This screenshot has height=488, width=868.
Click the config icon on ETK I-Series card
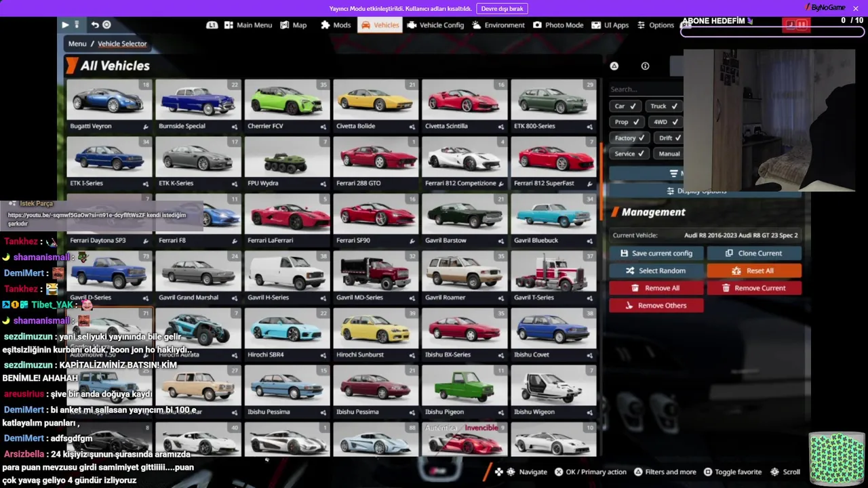pyautogui.click(x=146, y=184)
